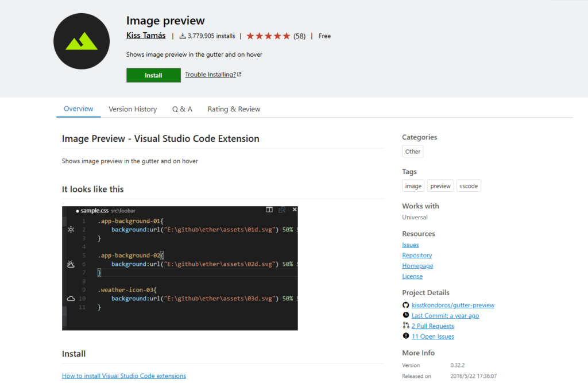
Task: Select the vscode tag
Action: click(x=469, y=186)
